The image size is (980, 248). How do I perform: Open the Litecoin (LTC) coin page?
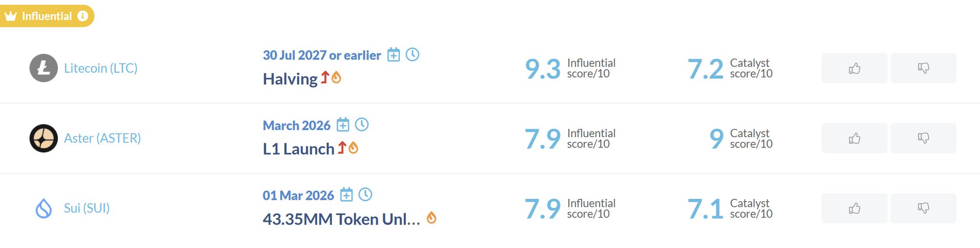click(100, 68)
